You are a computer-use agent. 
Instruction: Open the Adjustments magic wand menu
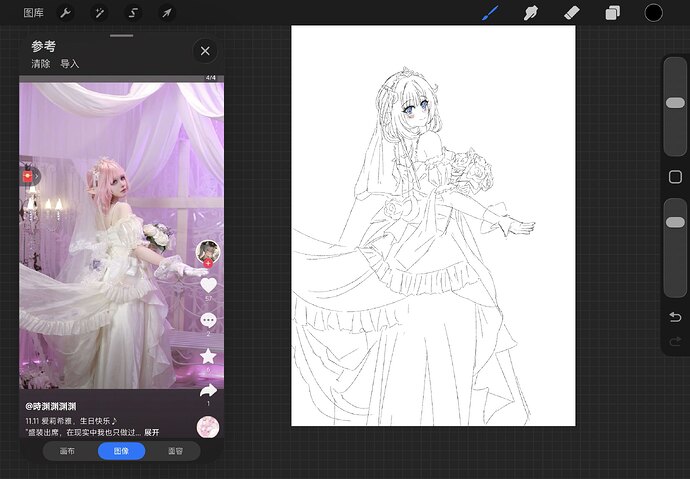tap(99, 13)
